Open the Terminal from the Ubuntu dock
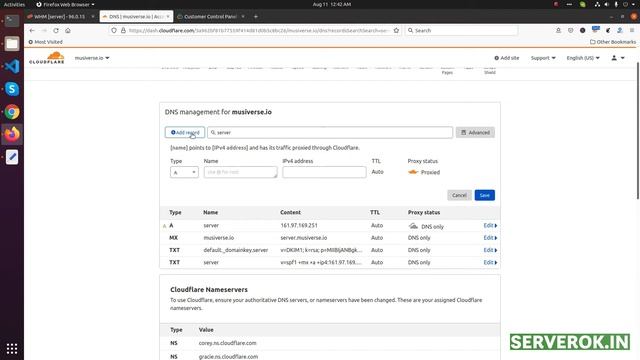Viewport: 640px width, 360px height. point(12,20)
